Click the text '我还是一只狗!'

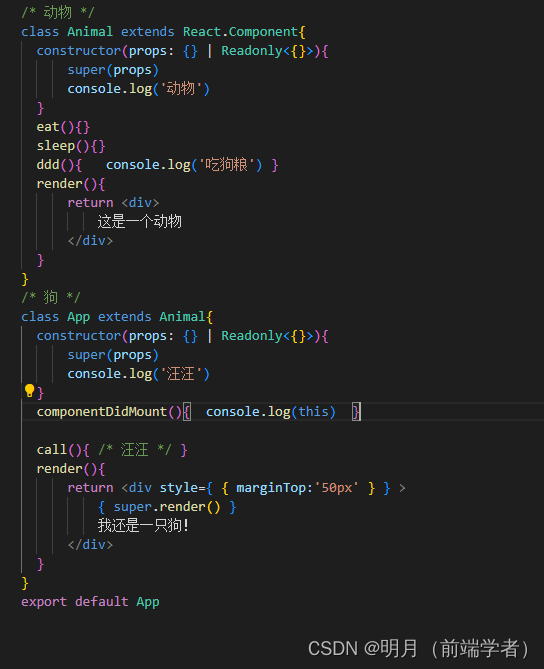coord(143,525)
